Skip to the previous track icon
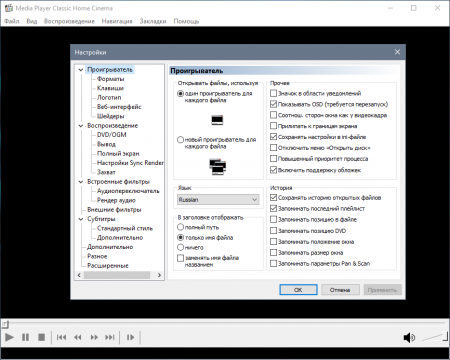 pyautogui.click(x=61, y=337)
